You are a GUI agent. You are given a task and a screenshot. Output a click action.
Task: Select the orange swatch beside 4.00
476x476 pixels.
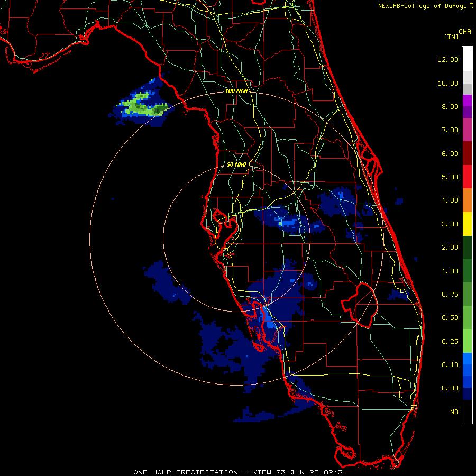pos(467,200)
